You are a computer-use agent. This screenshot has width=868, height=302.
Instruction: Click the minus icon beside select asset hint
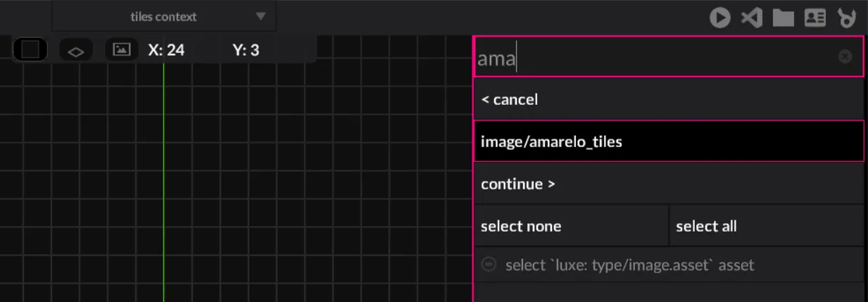point(488,265)
